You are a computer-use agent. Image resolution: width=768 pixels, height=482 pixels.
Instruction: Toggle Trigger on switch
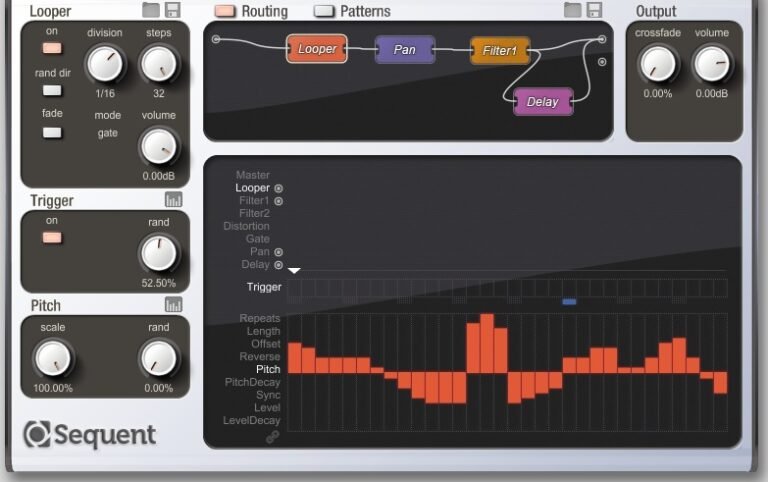(52, 238)
